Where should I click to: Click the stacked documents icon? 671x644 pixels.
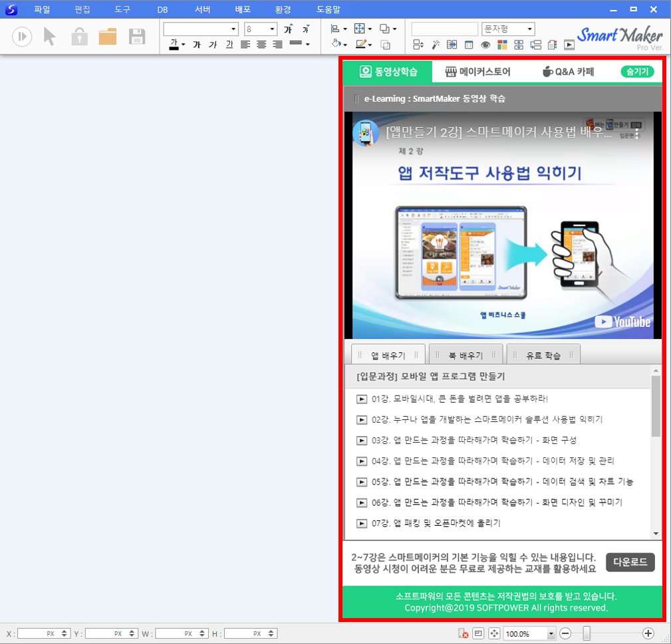pyautogui.click(x=552, y=45)
